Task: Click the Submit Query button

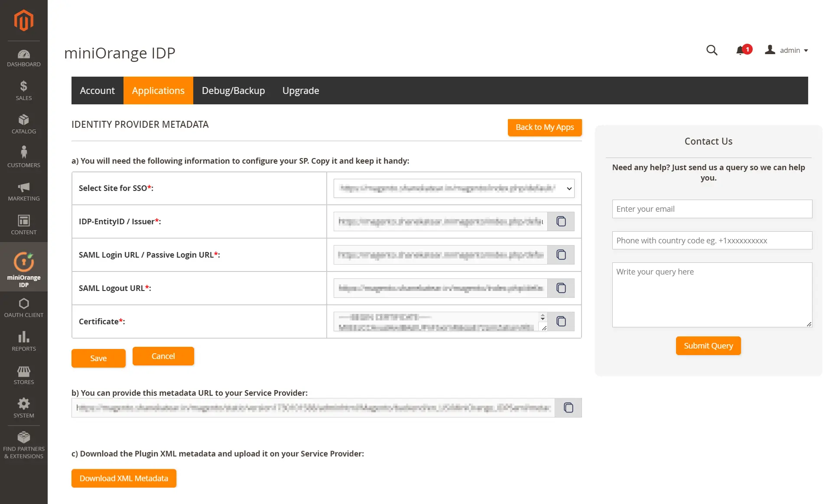Action: point(708,346)
